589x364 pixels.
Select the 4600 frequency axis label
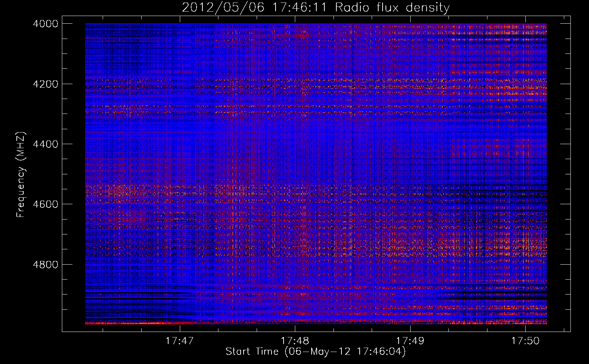click(x=45, y=204)
